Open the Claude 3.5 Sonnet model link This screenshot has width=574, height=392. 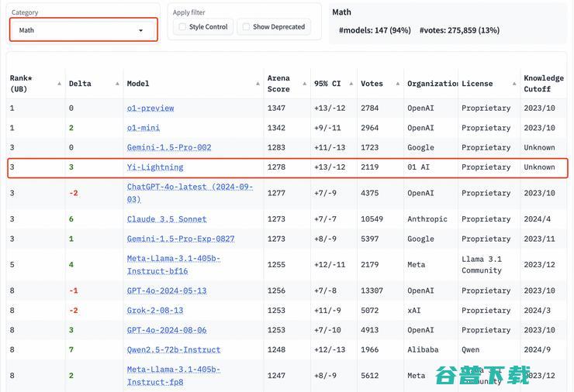(167, 219)
